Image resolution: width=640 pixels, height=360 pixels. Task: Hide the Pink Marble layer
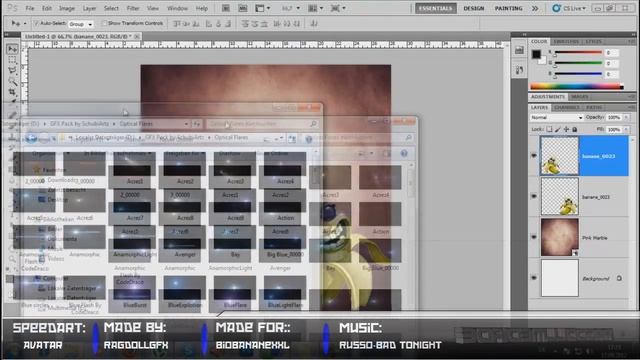click(534, 238)
